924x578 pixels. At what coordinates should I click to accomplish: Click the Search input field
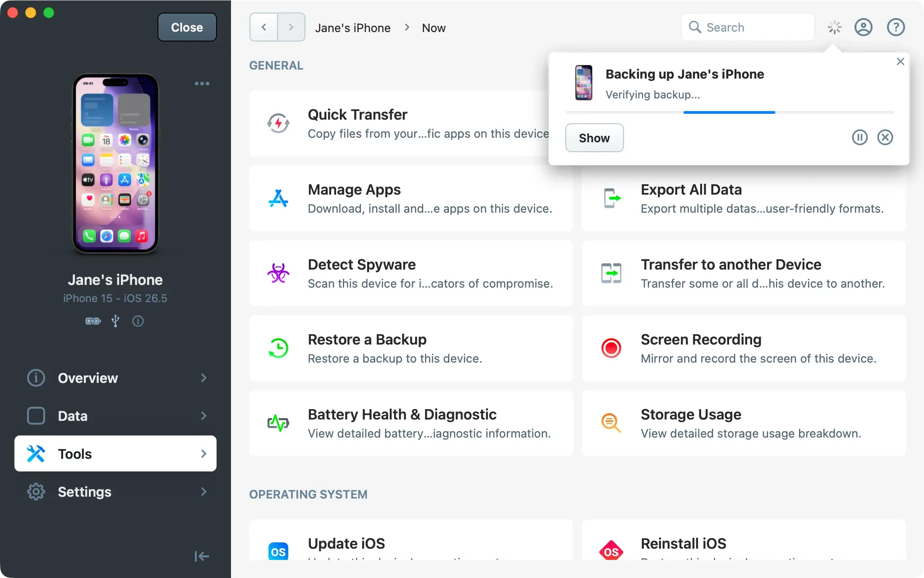[x=748, y=28]
